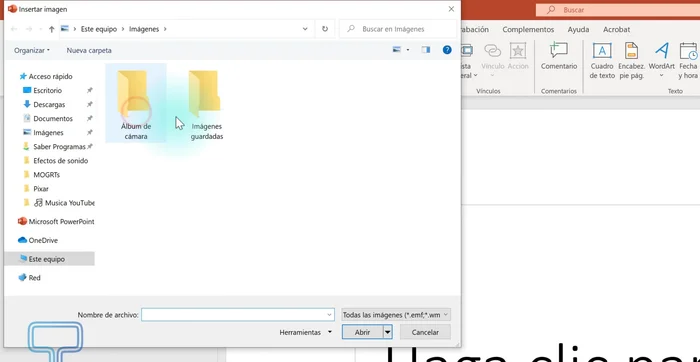Open PowerPoint Ayuda tab
Viewport: 700px width, 362px height.
point(578,29)
